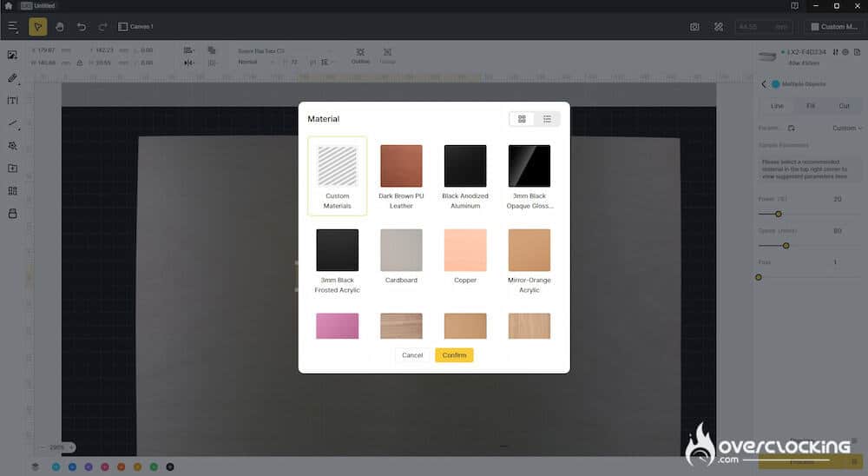The width and height of the screenshot is (868, 476).
Task: Switch to the Cut processing tab
Action: click(x=844, y=106)
